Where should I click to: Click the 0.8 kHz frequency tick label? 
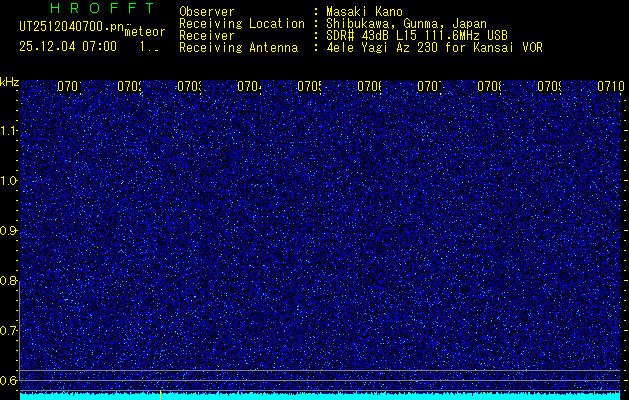[9, 281]
